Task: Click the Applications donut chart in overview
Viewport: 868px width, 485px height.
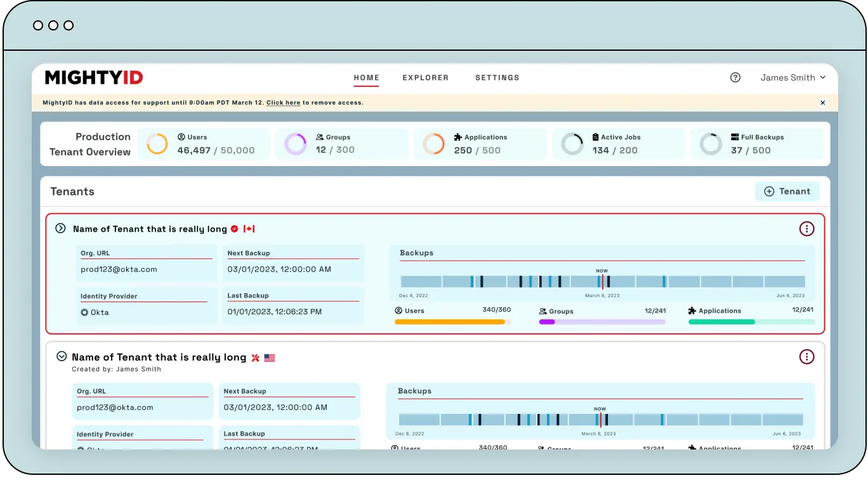Action: (434, 144)
